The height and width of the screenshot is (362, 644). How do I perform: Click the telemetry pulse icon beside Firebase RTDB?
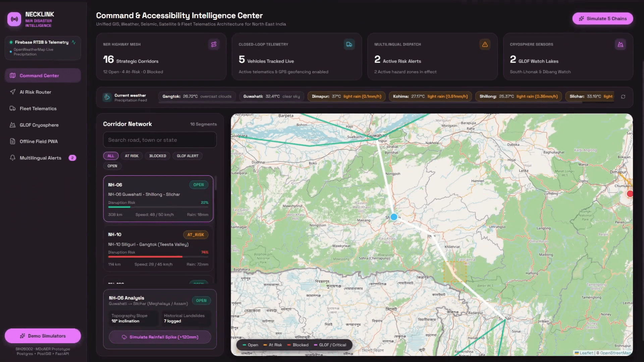(73, 42)
